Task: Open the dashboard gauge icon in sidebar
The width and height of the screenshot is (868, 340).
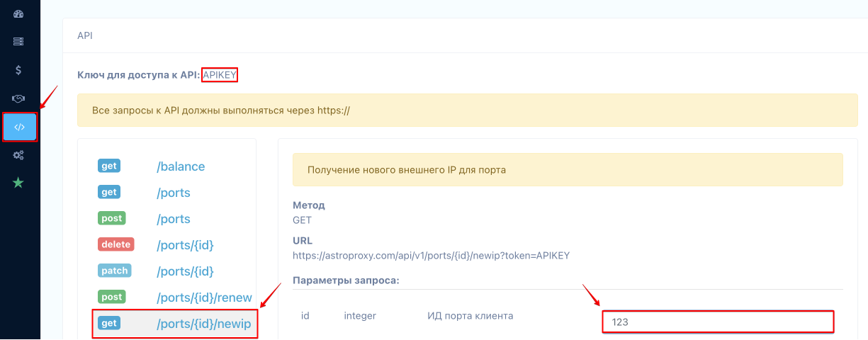Action: point(19,13)
